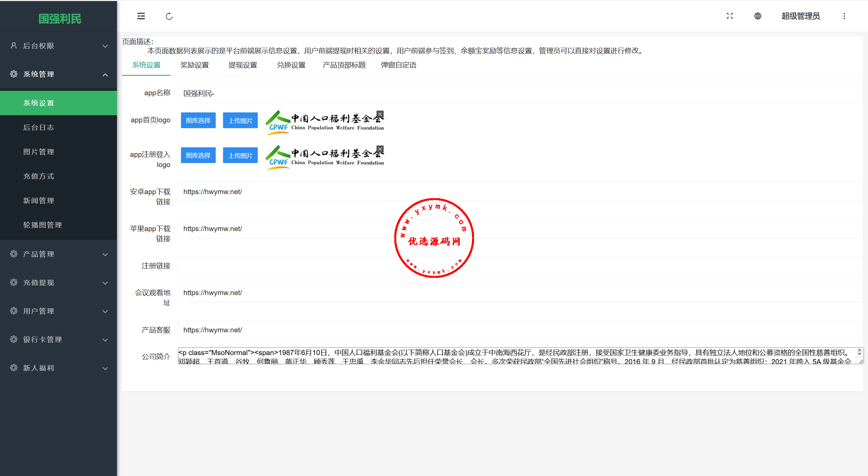Switch to the 提现设置 tab
This screenshot has height=476, width=868.
tap(243, 65)
